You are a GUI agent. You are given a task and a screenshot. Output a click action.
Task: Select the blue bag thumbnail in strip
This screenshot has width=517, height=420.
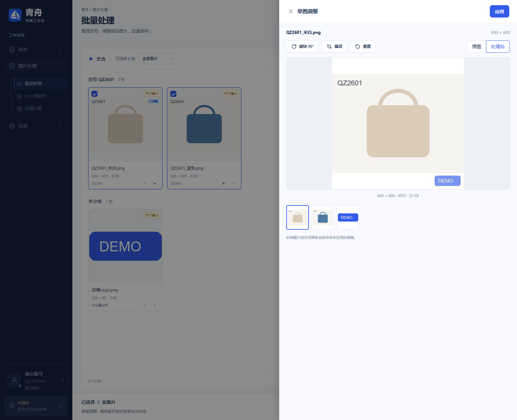pyautogui.click(x=323, y=217)
